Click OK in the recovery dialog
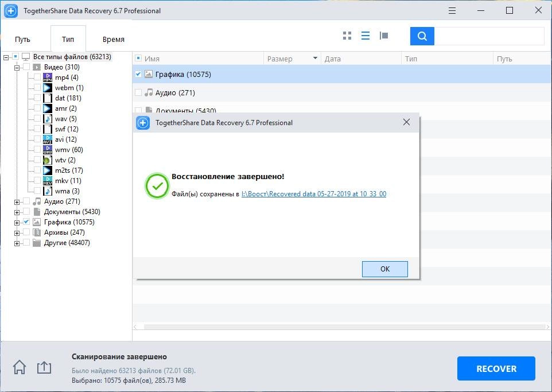Image resolution: width=552 pixels, height=392 pixels. [x=385, y=269]
